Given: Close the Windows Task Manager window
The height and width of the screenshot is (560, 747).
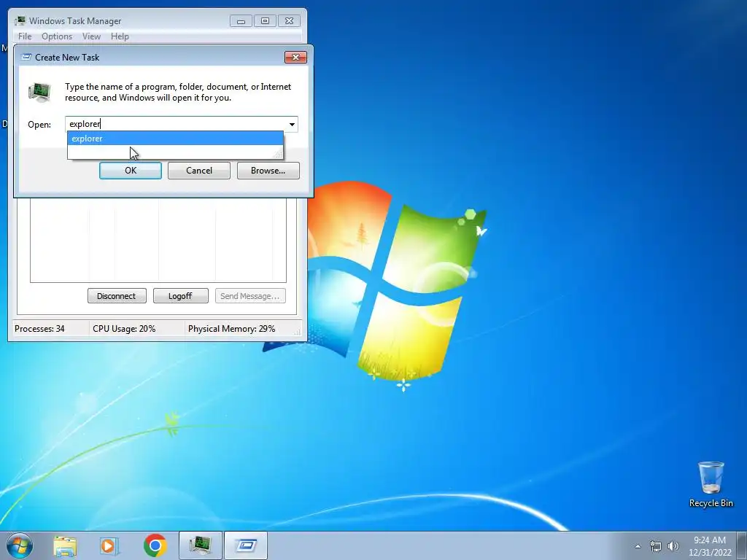Looking at the screenshot, I should pos(289,21).
